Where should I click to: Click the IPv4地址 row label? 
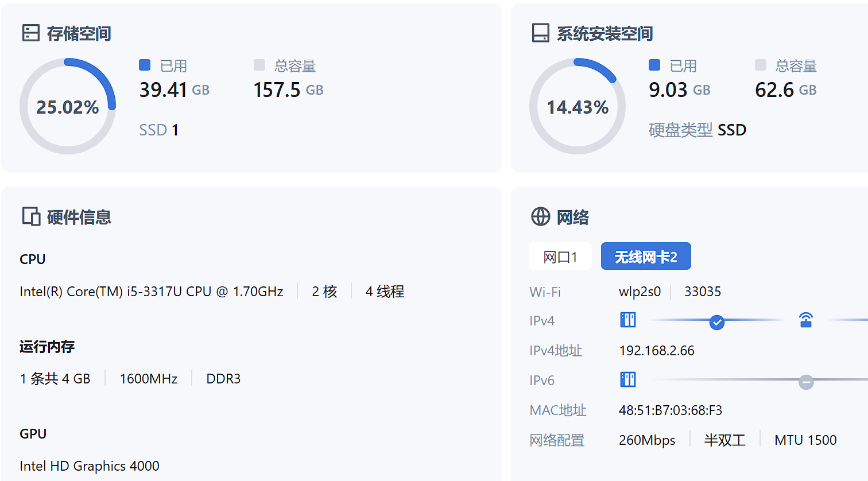tap(556, 351)
